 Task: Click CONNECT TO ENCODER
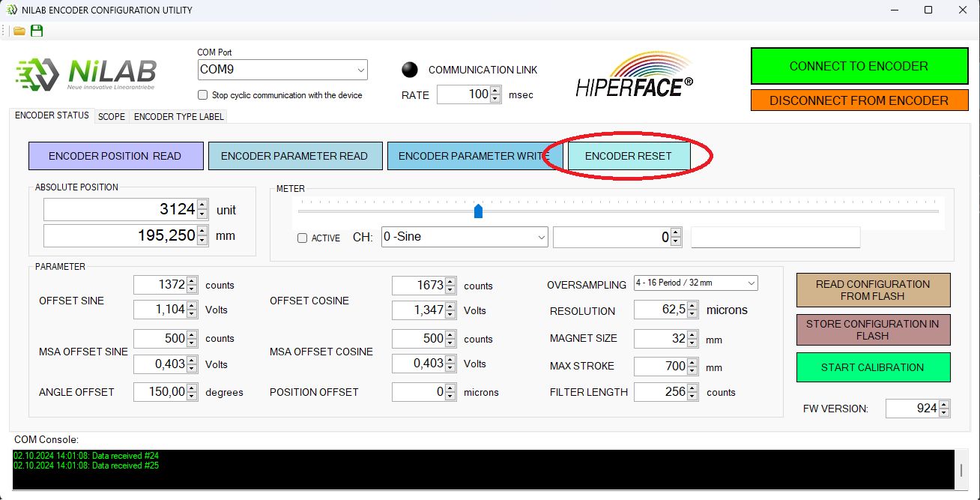(859, 66)
